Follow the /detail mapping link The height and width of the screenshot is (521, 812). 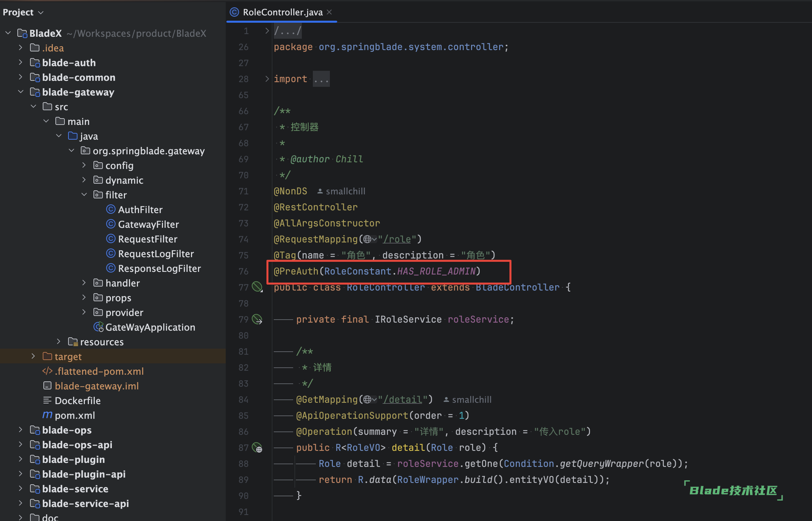402,399
